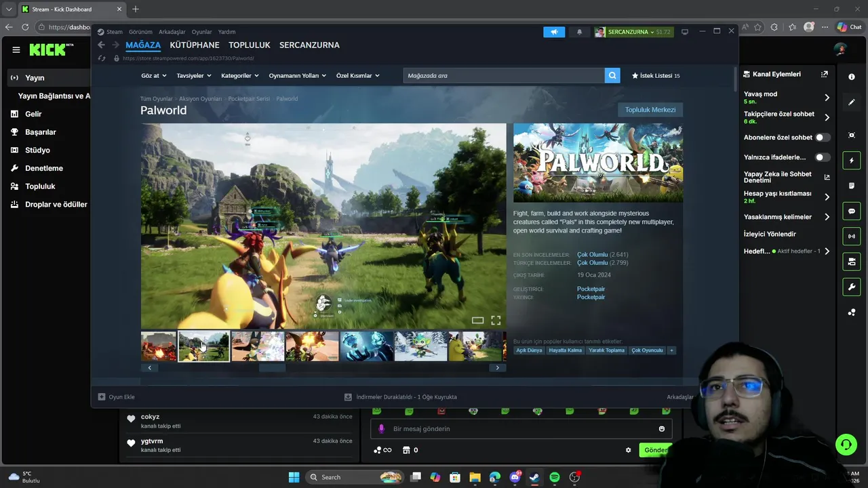868x488 pixels.
Task: Click the camera icon in Kick rail
Action: pos(852,135)
